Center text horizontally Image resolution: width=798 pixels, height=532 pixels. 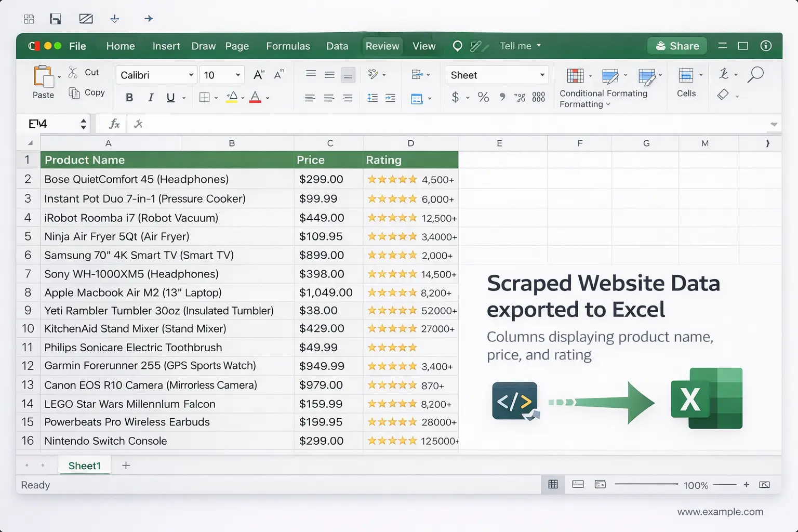coord(329,98)
